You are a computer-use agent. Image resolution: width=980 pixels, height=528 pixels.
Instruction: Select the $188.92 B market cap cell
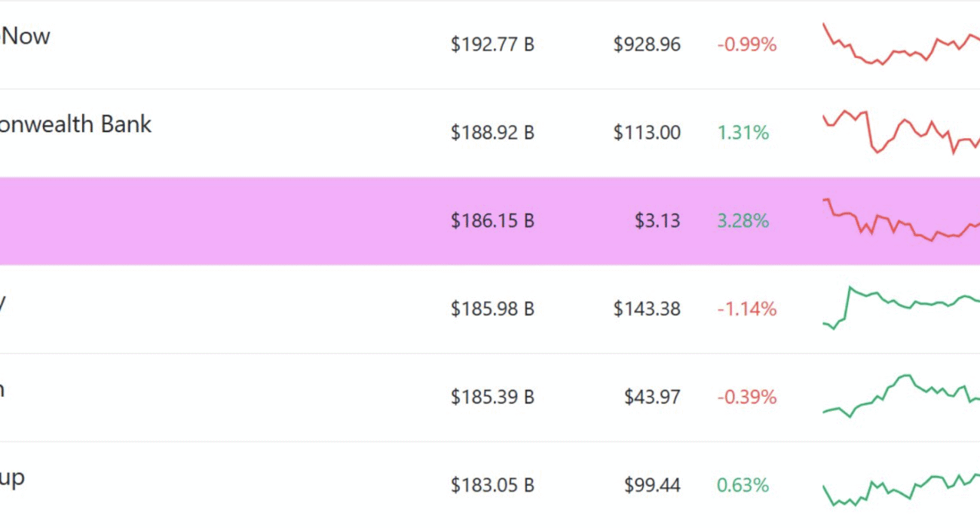coord(492,133)
